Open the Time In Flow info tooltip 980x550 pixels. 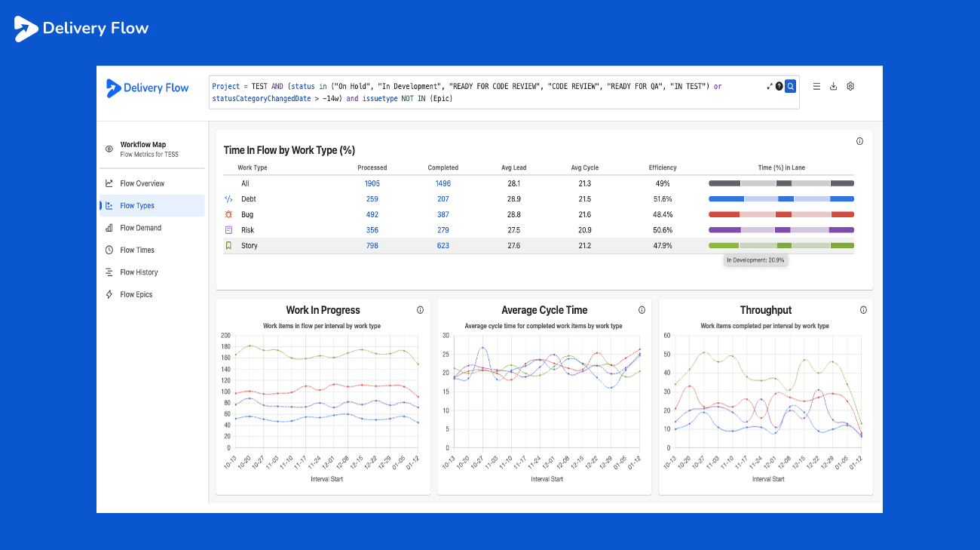click(x=859, y=141)
